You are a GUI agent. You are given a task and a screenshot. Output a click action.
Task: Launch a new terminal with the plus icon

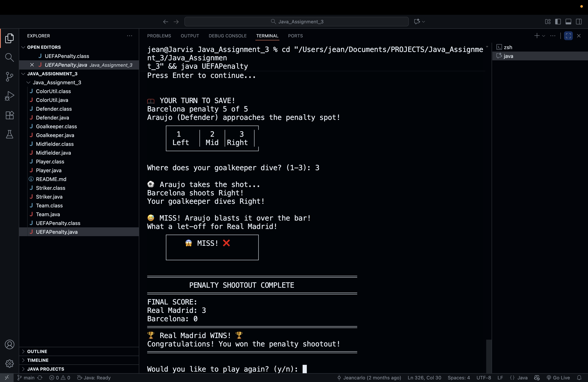tap(536, 36)
